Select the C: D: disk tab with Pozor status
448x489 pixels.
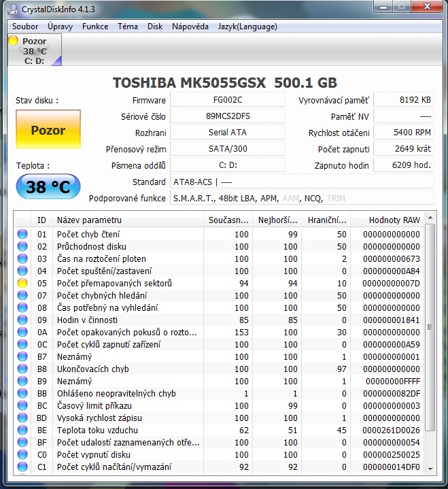pyautogui.click(x=35, y=50)
